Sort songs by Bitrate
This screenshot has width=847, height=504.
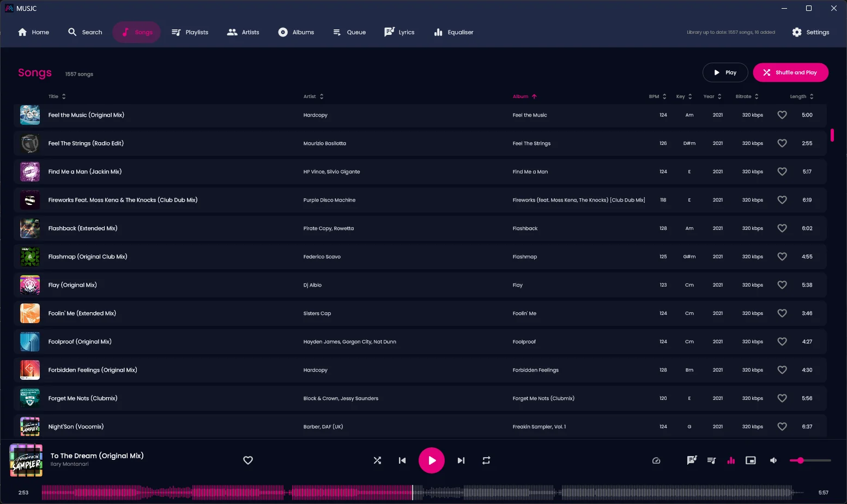click(x=747, y=96)
